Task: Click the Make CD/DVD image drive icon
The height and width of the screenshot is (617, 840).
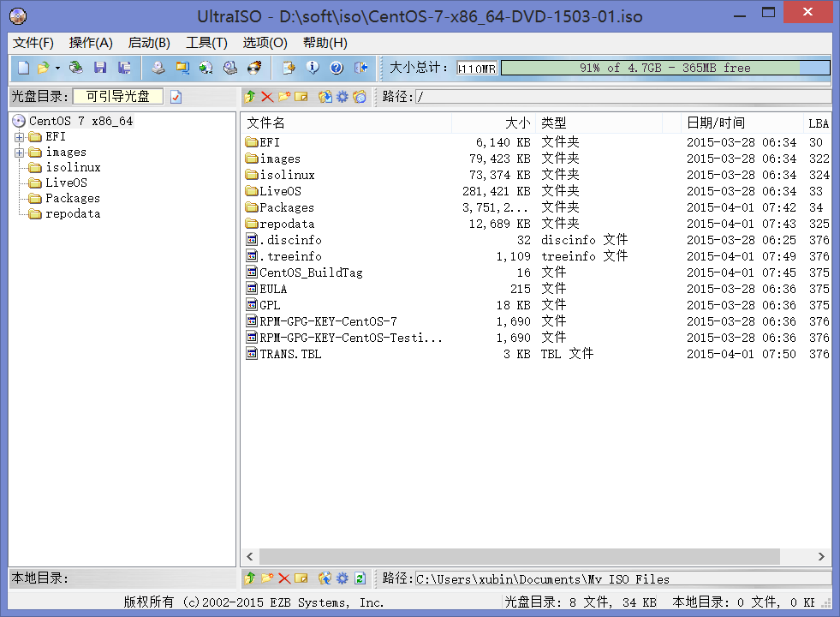Action: coord(158,68)
